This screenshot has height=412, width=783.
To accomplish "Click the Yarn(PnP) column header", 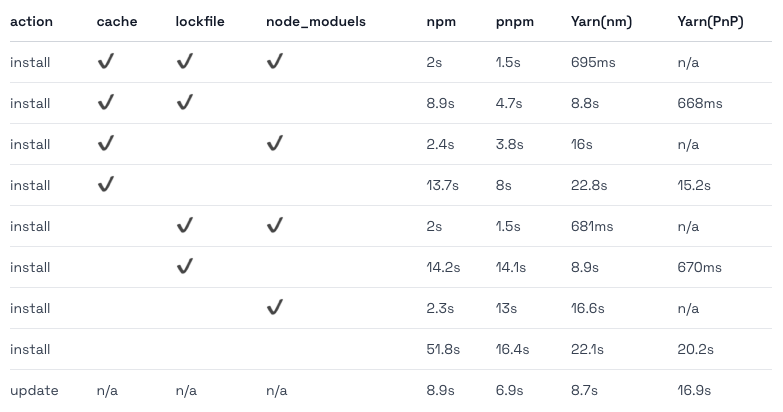I will (710, 21).
